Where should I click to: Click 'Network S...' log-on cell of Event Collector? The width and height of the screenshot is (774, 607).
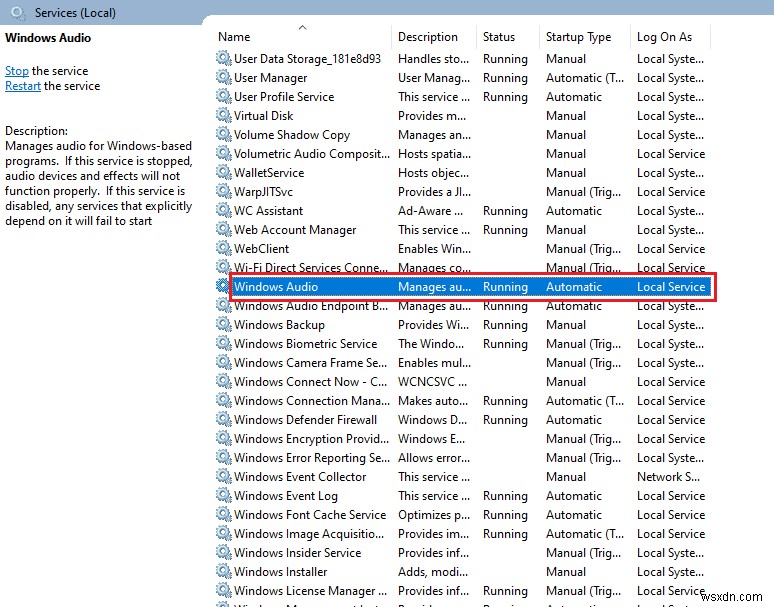[x=668, y=477]
